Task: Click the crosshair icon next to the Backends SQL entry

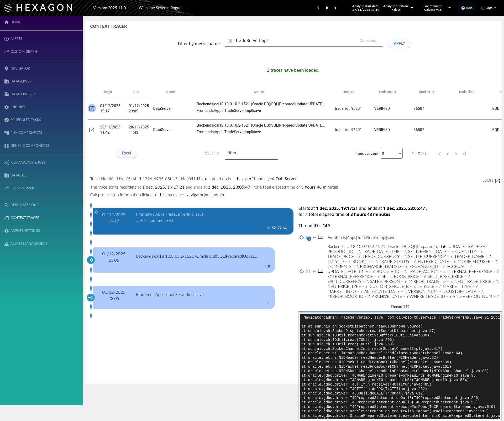Action: point(301,271)
